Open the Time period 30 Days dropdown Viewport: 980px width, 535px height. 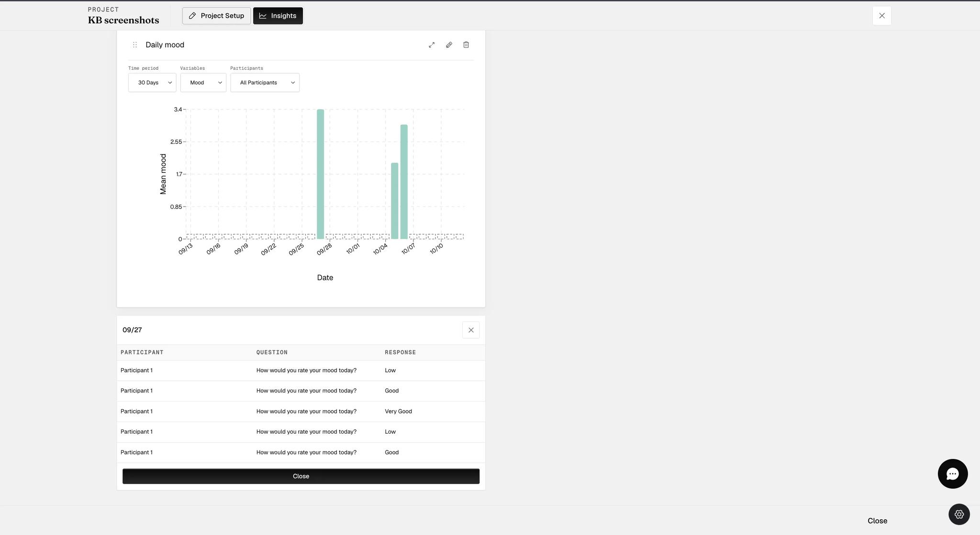click(x=152, y=83)
